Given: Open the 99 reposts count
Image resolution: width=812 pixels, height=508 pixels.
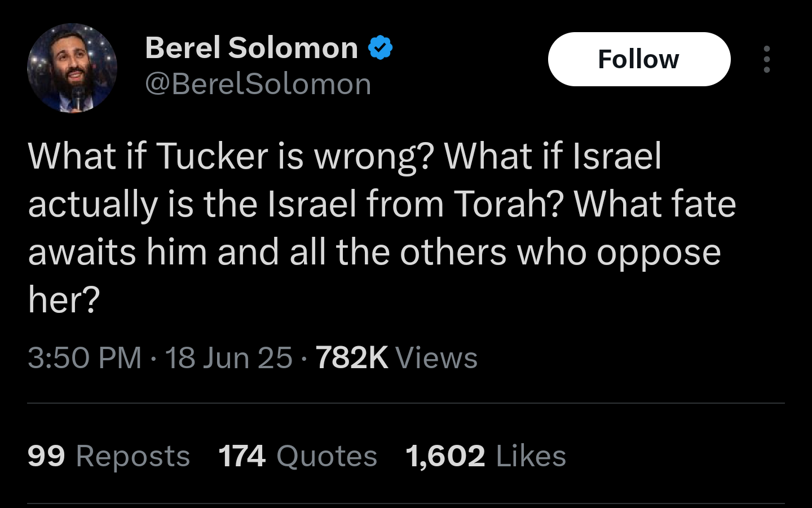Looking at the screenshot, I should click(x=46, y=456).
